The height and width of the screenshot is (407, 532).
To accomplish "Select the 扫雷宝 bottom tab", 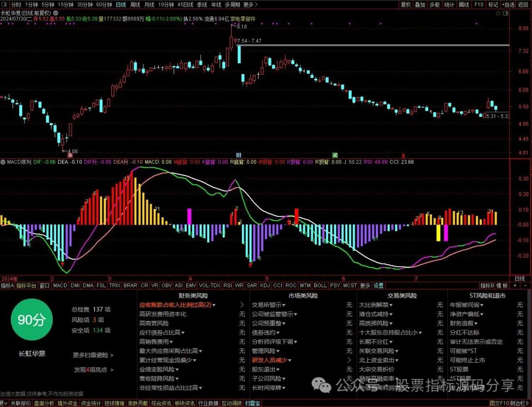I will (252, 403).
